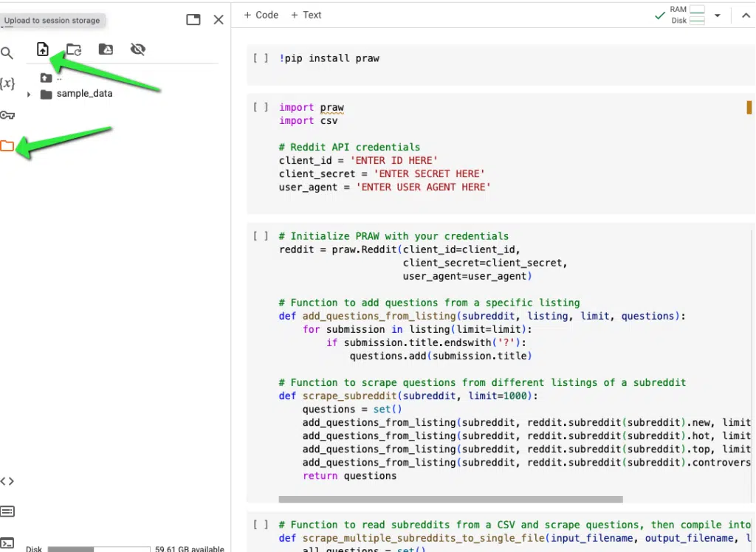This screenshot has width=756, height=552.
Task: Open the search icon in left sidebar
Action: point(7,53)
